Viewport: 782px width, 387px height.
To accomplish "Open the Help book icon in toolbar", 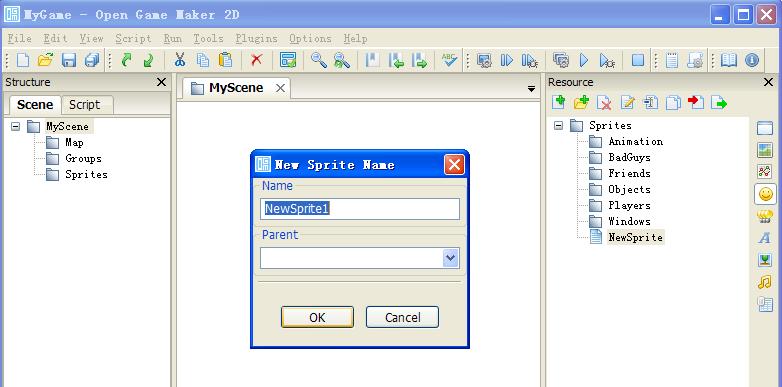I will [x=729, y=60].
